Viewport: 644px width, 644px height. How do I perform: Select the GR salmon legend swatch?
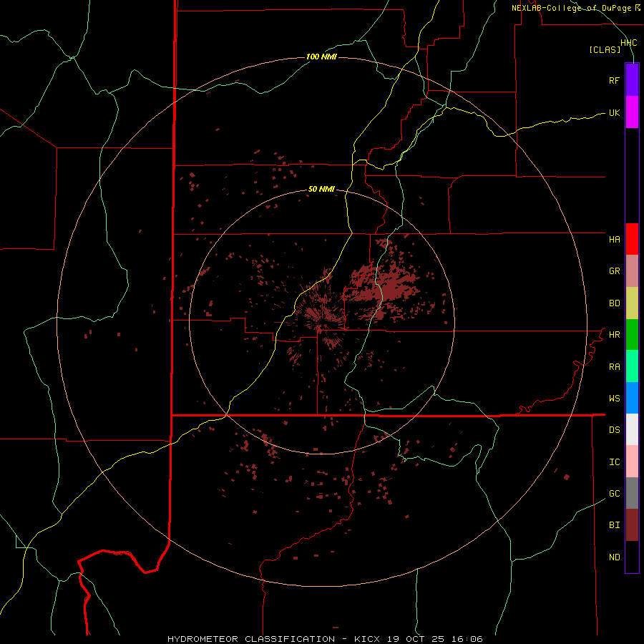[x=632, y=271]
